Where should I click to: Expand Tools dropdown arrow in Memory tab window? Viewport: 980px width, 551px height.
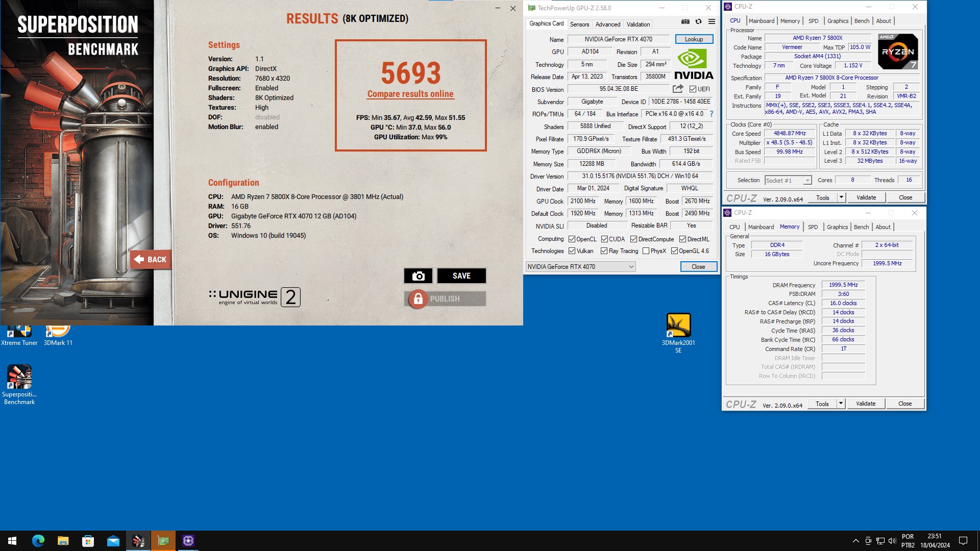[841, 404]
